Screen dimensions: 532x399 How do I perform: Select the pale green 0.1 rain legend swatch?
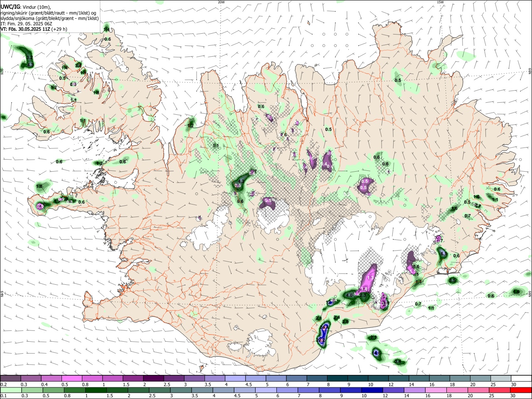pos(10,391)
